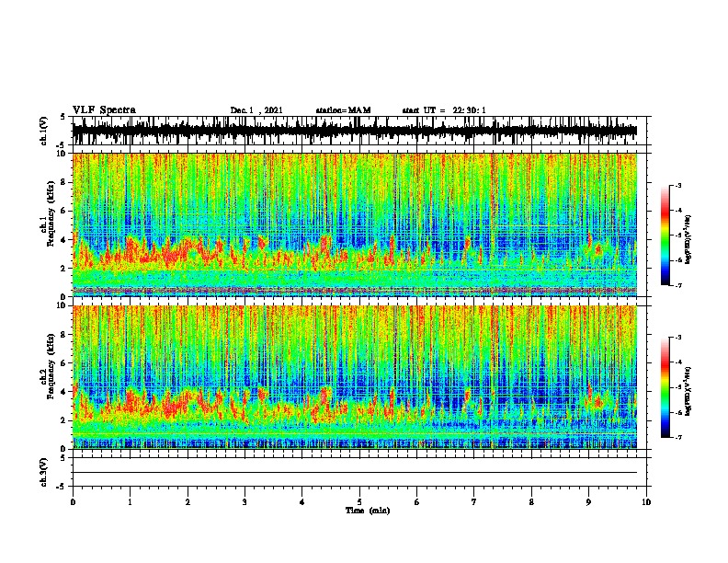The width and height of the screenshot is (728, 563).
Task: Click the "2" tick on ch.1 frequency axis
Action: tap(63, 269)
